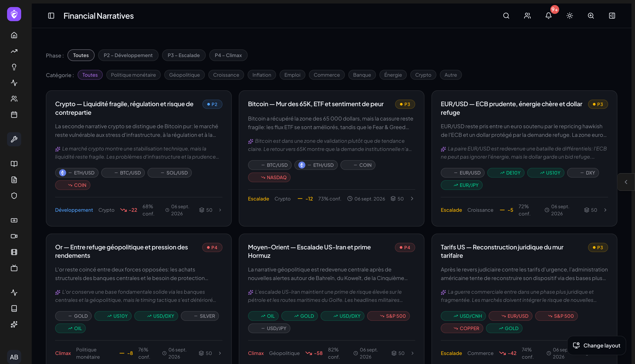Open EUR/USD ECB prudente card chevron
The image size is (635, 364).
605,210
